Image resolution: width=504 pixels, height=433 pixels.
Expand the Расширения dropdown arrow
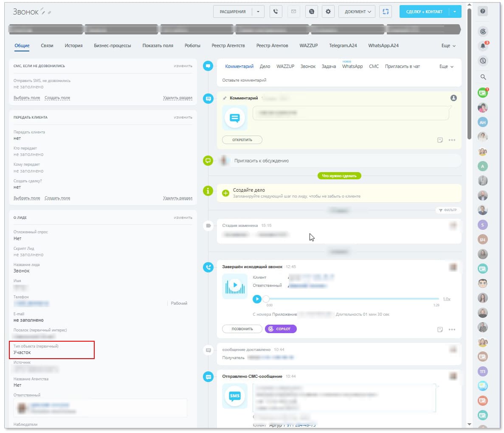click(258, 11)
